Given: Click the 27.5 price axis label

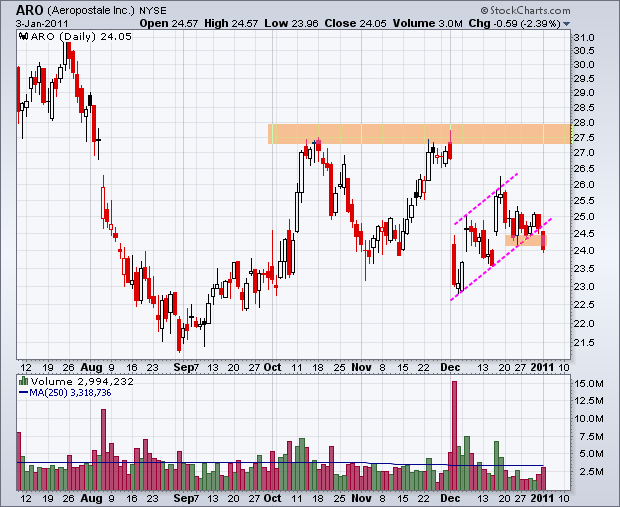Looking at the screenshot, I should (x=584, y=138).
